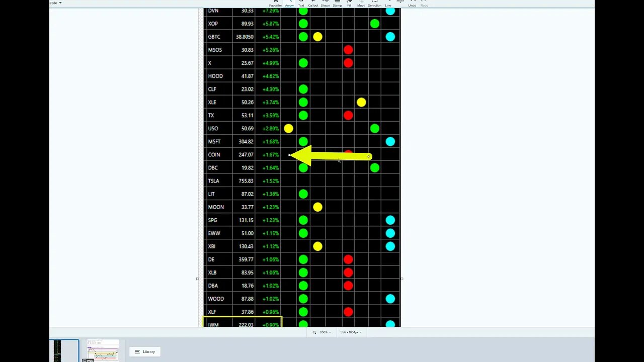Image resolution: width=644 pixels, height=362 pixels.
Task: Click the MSOS ticker cell
Action: (x=220, y=50)
